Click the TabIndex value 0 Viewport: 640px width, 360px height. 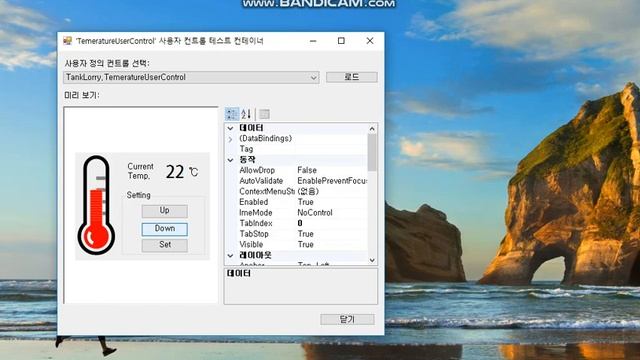coord(300,223)
